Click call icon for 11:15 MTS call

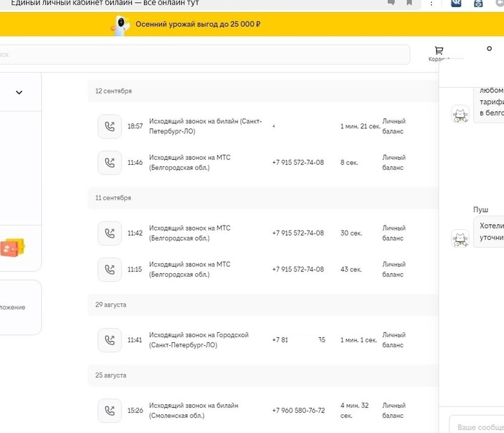coord(109,269)
